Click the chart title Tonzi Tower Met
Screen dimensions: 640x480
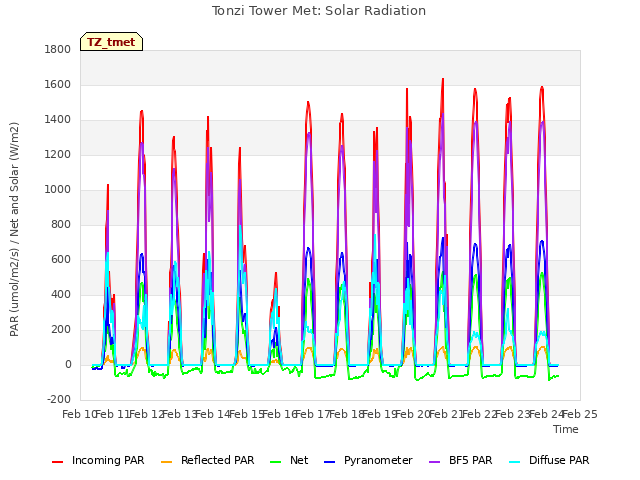pos(319,11)
